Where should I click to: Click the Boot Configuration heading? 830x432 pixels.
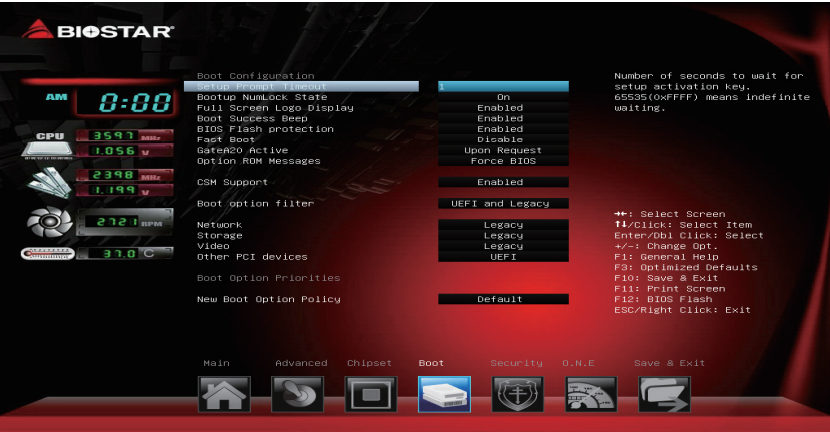[256, 76]
